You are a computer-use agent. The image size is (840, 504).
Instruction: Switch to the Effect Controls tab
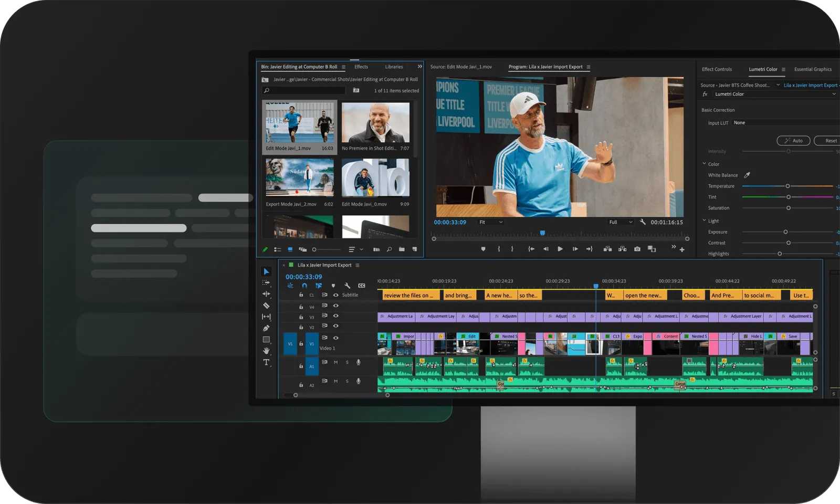[x=717, y=69]
